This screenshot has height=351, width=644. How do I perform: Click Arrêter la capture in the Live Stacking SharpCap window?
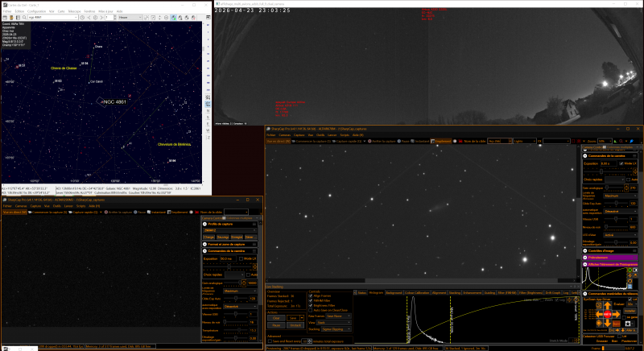[x=383, y=141]
